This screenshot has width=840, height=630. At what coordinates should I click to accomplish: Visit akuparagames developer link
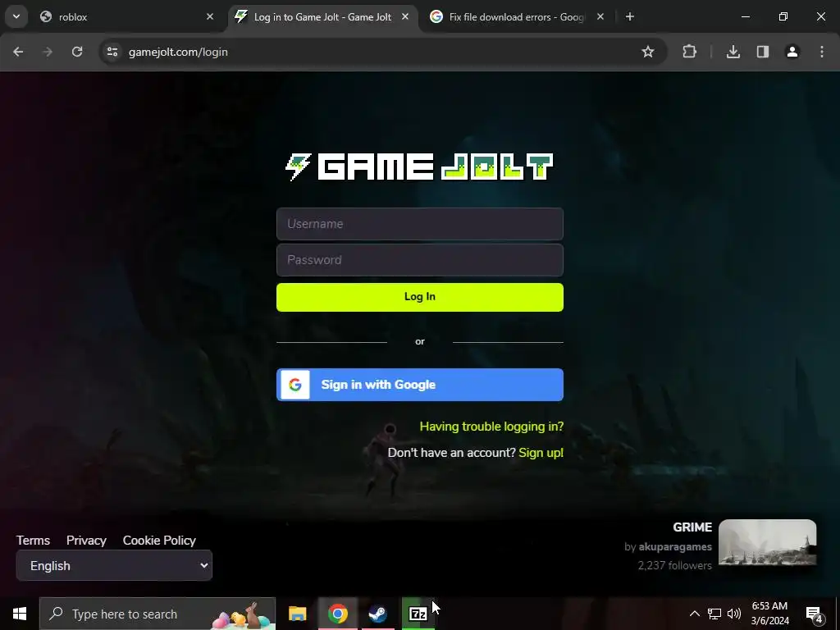pyautogui.click(x=675, y=546)
